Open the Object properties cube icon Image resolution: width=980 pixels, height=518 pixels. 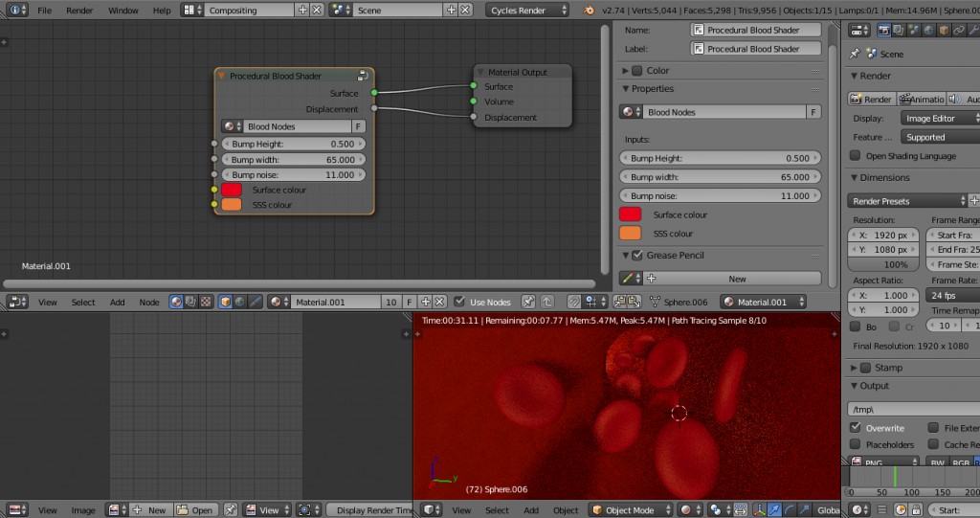pyautogui.click(x=944, y=30)
